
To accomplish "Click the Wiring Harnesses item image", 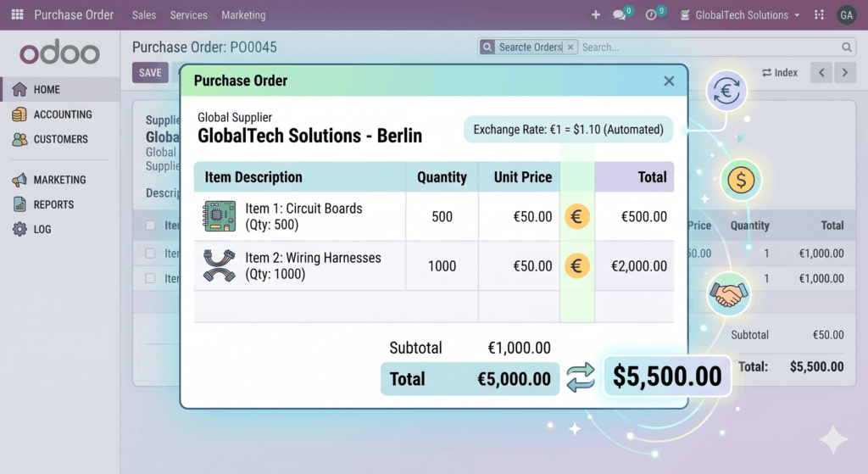I will (220, 265).
